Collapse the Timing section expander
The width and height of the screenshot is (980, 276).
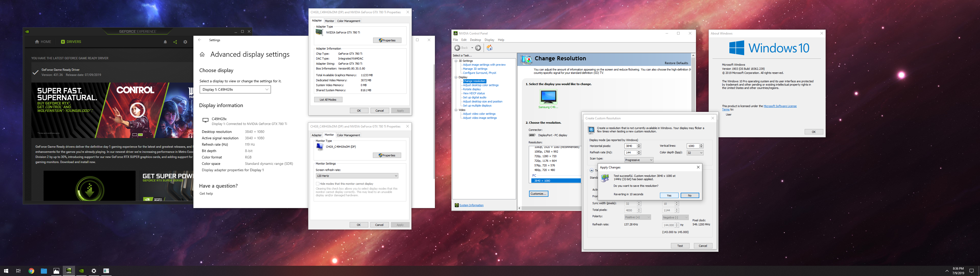(x=592, y=170)
